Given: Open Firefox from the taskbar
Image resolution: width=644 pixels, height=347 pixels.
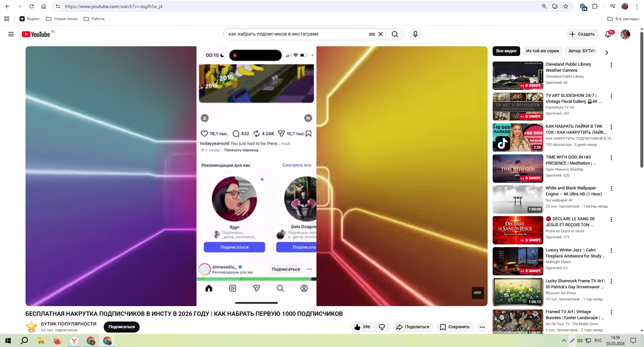Looking at the screenshot, I should pyautogui.click(x=57, y=341).
